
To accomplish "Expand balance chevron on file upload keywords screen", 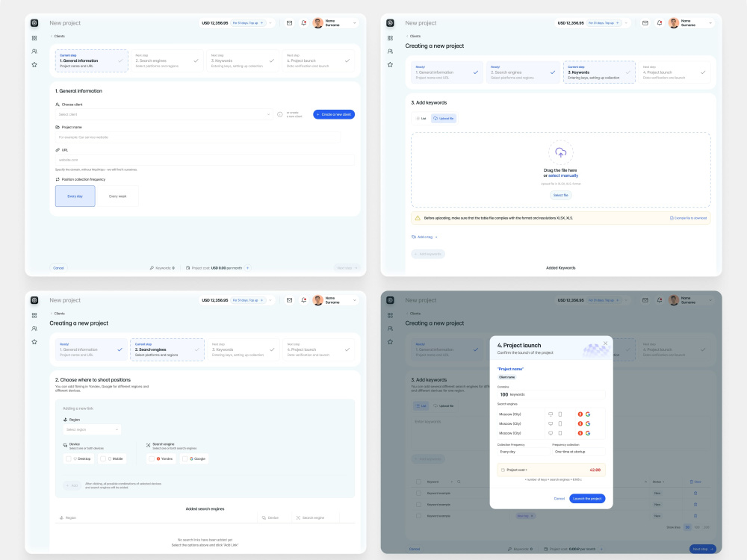I will pos(627,23).
